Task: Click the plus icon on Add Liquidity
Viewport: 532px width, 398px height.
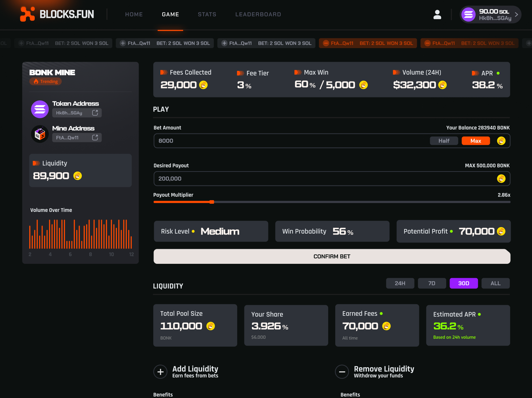Action: point(160,372)
